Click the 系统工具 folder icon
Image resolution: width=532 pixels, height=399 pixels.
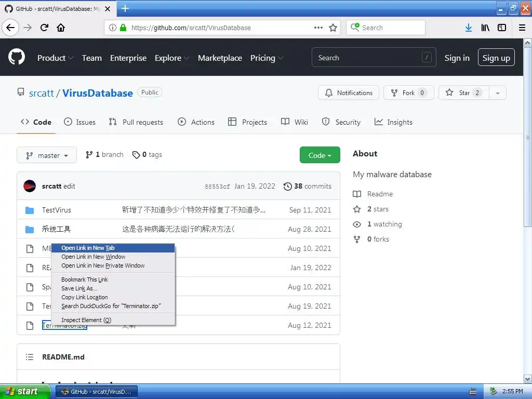[x=30, y=230]
